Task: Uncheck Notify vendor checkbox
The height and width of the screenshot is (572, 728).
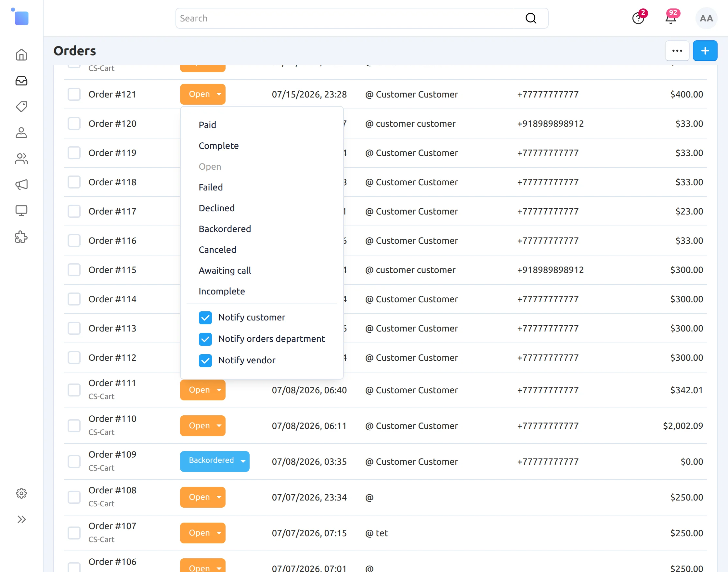Action: pos(205,360)
